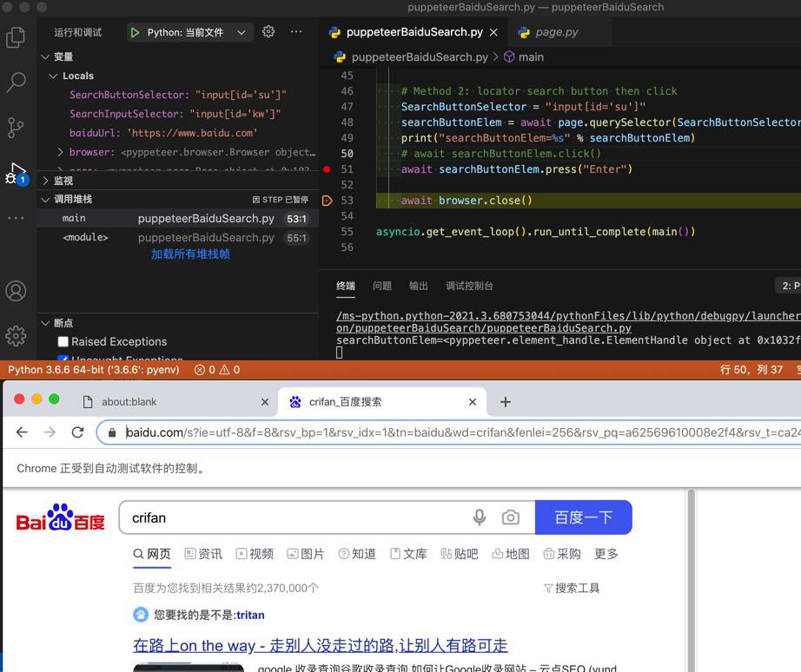Click the 百度一下 search button
The height and width of the screenshot is (672, 801).
tap(584, 517)
